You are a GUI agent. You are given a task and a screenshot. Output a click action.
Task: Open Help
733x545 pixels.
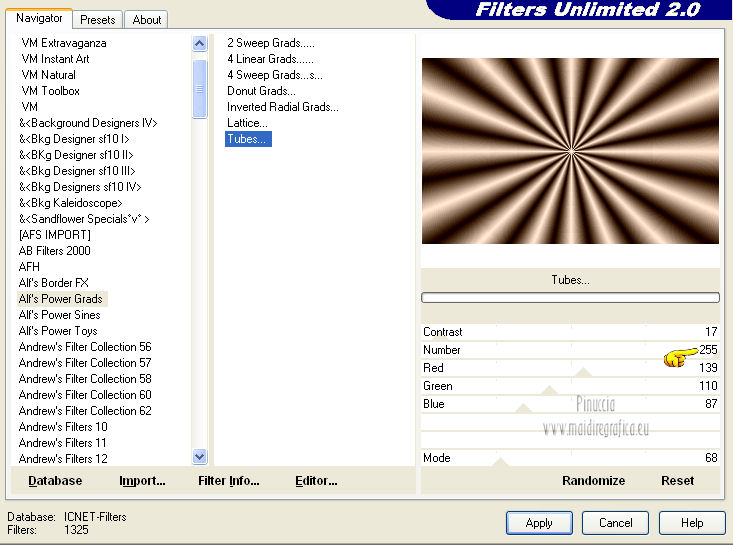point(692,523)
